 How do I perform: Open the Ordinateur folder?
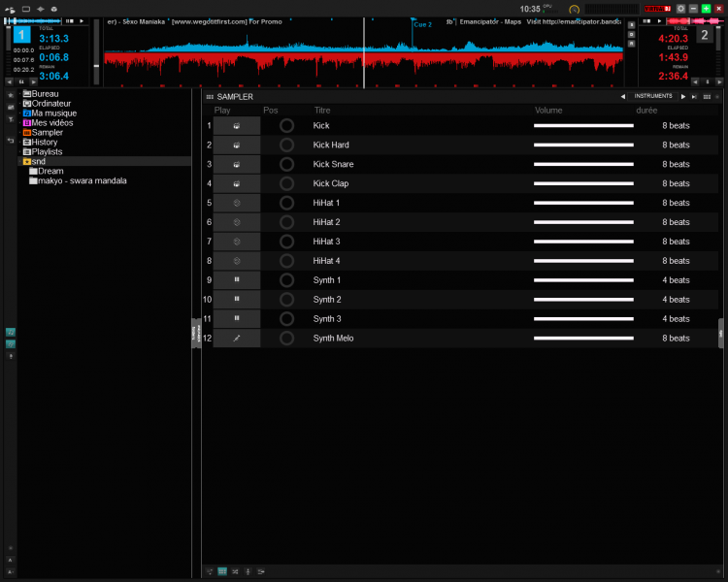(x=47, y=104)
